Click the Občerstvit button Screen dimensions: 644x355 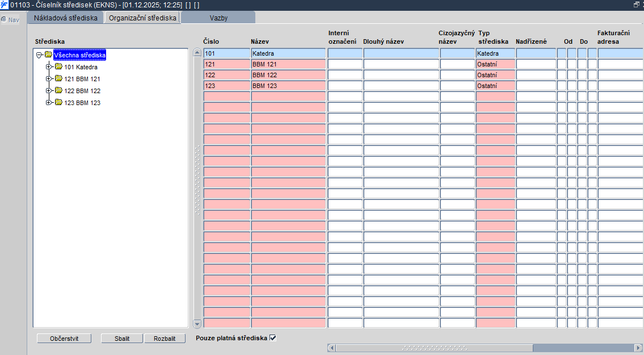(x=64, y=339)
